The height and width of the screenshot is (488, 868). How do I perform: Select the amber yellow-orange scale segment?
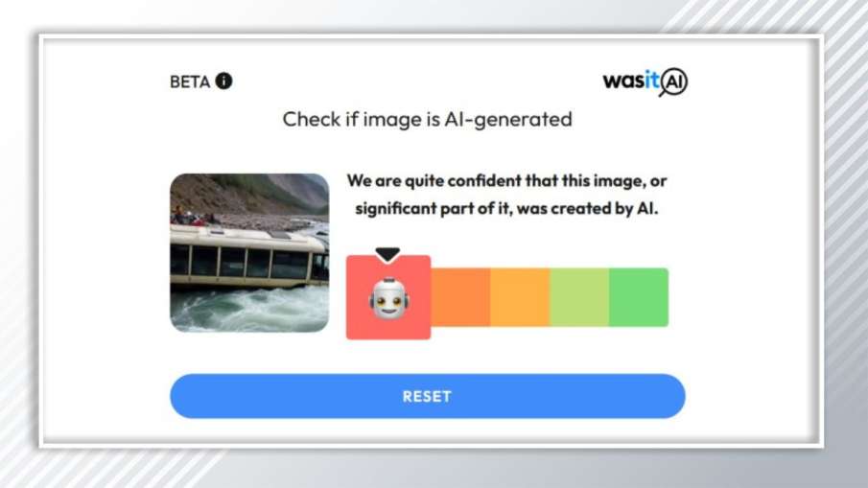click(520, 297)
